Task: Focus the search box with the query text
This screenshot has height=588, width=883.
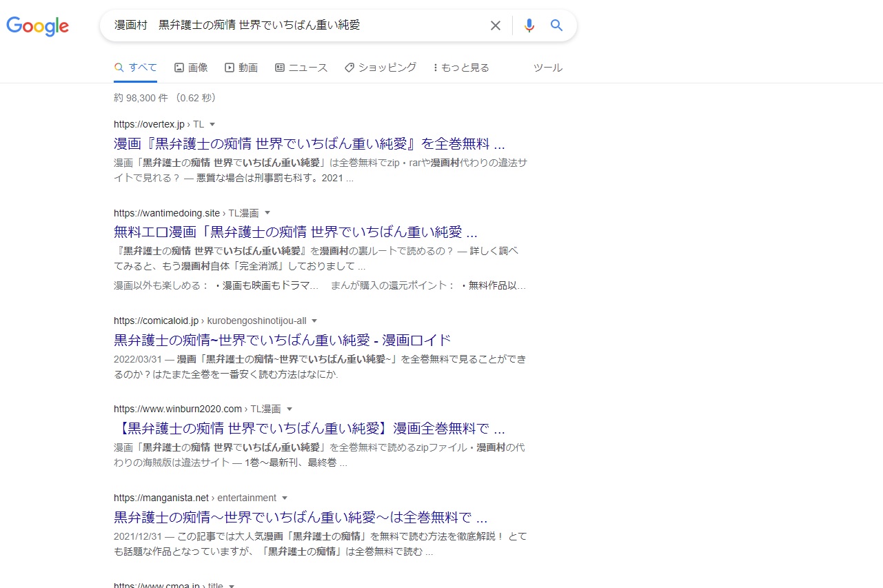Action: (296, 26)
